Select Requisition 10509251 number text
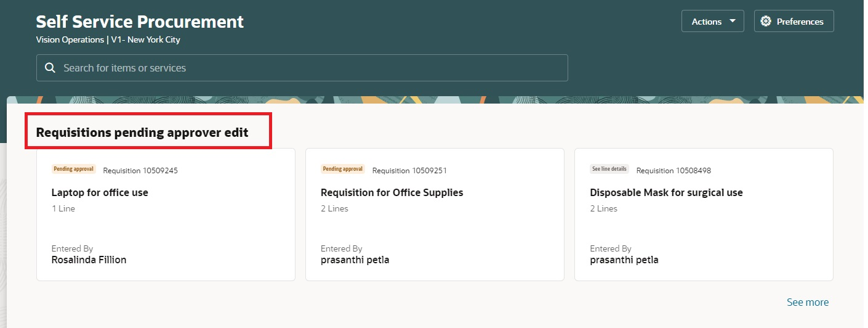The width and height of the screenshot is (868, 328). point(409,170)
